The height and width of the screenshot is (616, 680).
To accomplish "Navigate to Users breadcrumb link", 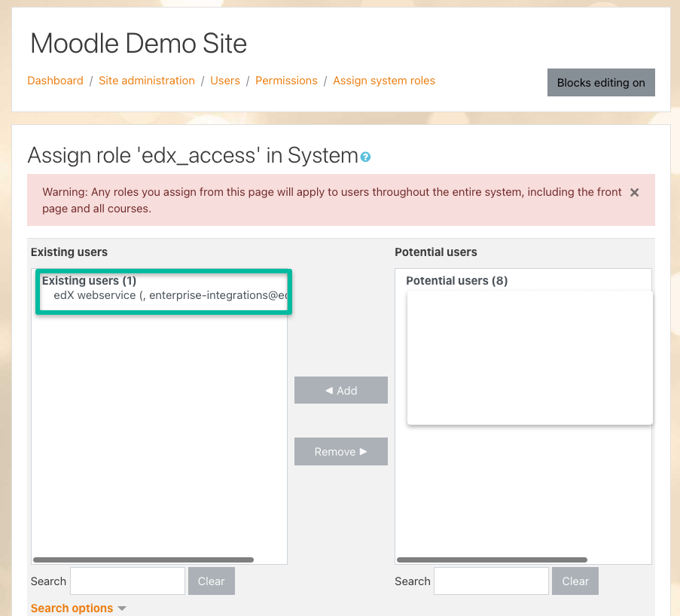I will (x=225, y=81).
